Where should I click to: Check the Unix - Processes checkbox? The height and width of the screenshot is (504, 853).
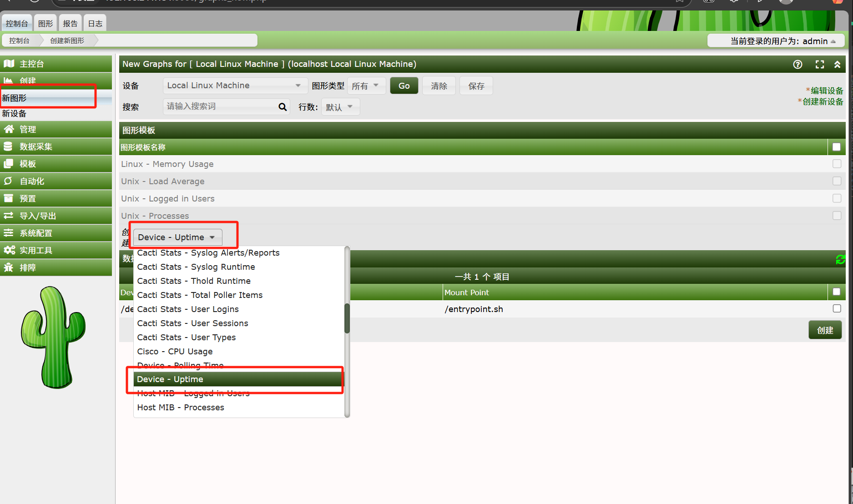837,216
